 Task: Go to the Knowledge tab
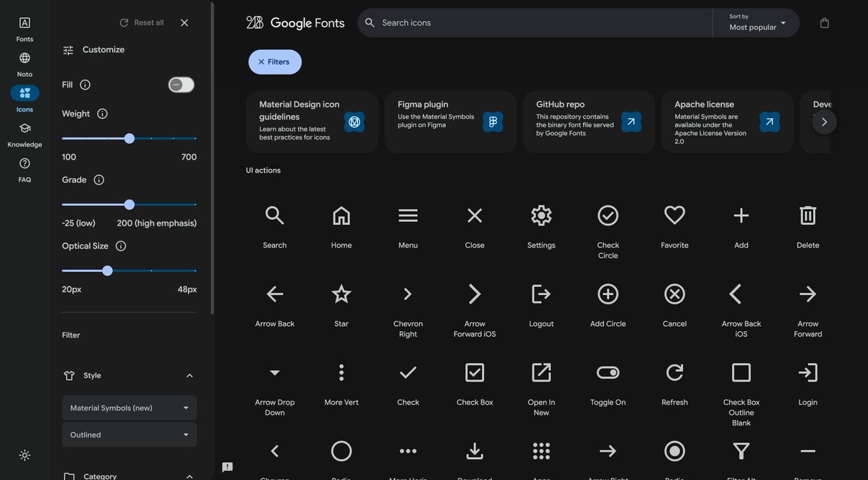pos(25,134)
